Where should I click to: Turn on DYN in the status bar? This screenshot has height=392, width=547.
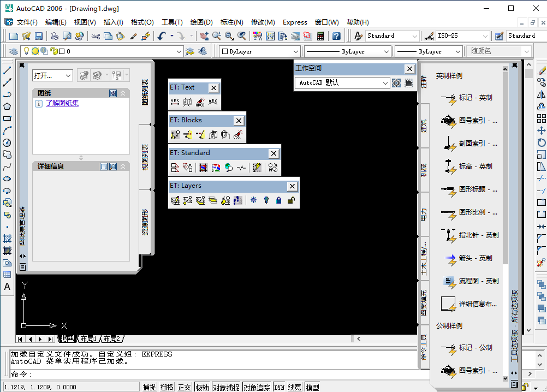[279, 387]
